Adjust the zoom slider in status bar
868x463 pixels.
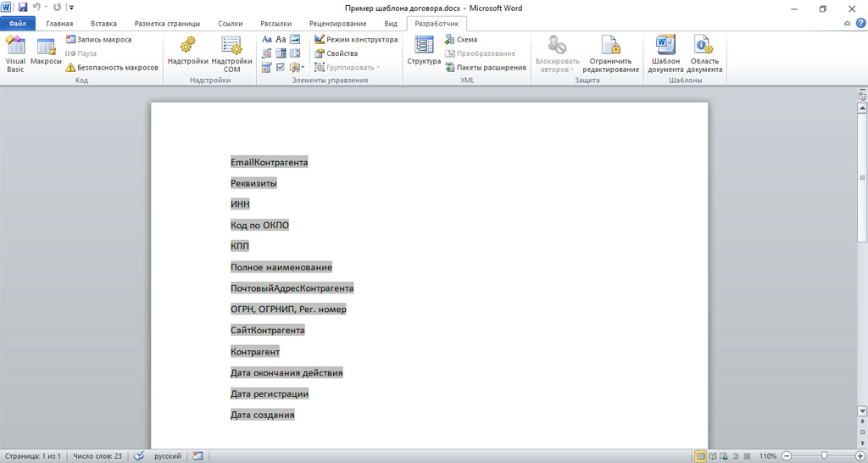824,456
